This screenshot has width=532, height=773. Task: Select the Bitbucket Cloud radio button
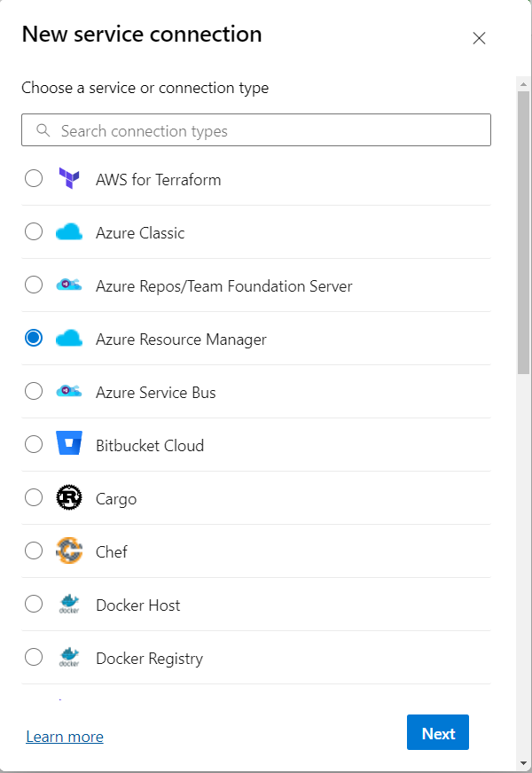34,445
